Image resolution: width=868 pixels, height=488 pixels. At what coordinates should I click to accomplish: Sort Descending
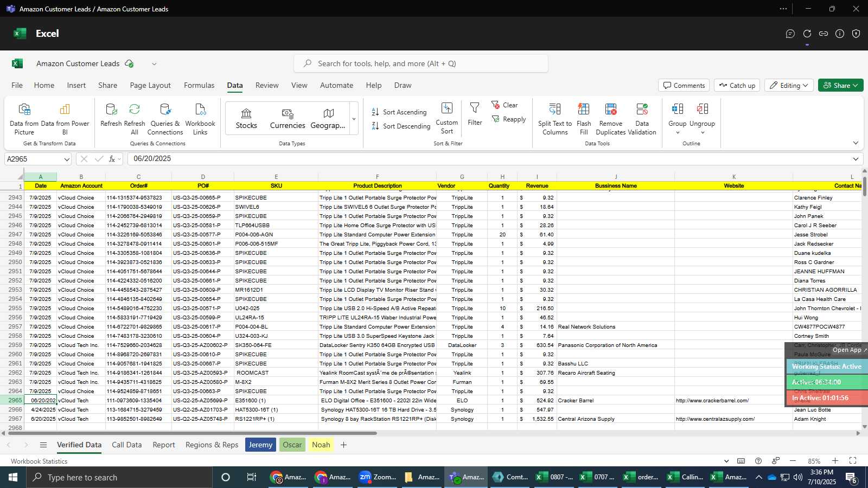401,126
